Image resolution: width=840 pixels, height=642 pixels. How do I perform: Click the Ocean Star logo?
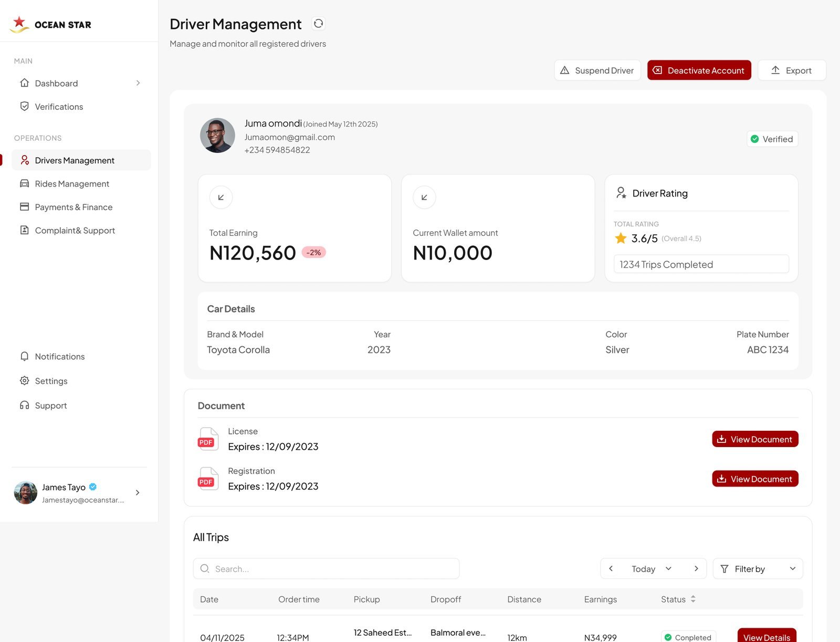click(x=51, y=24)
